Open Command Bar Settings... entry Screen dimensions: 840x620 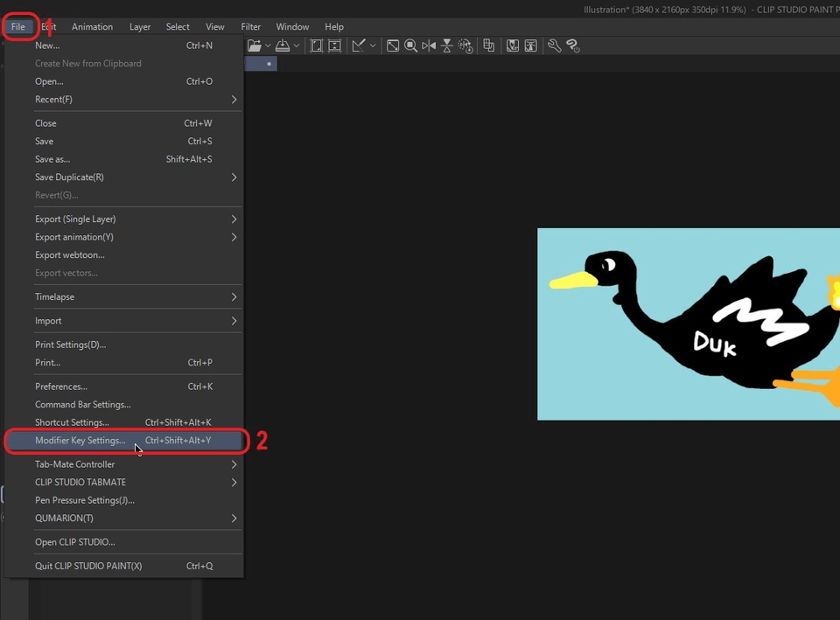123,404
